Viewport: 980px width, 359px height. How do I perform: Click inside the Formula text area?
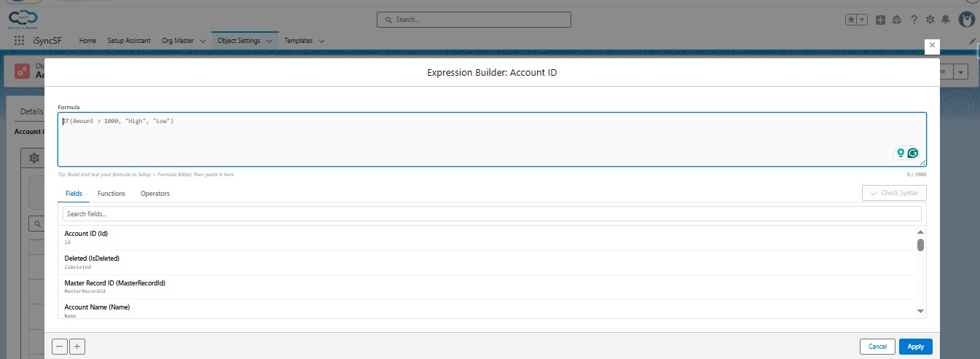click(x=492, y=139)
